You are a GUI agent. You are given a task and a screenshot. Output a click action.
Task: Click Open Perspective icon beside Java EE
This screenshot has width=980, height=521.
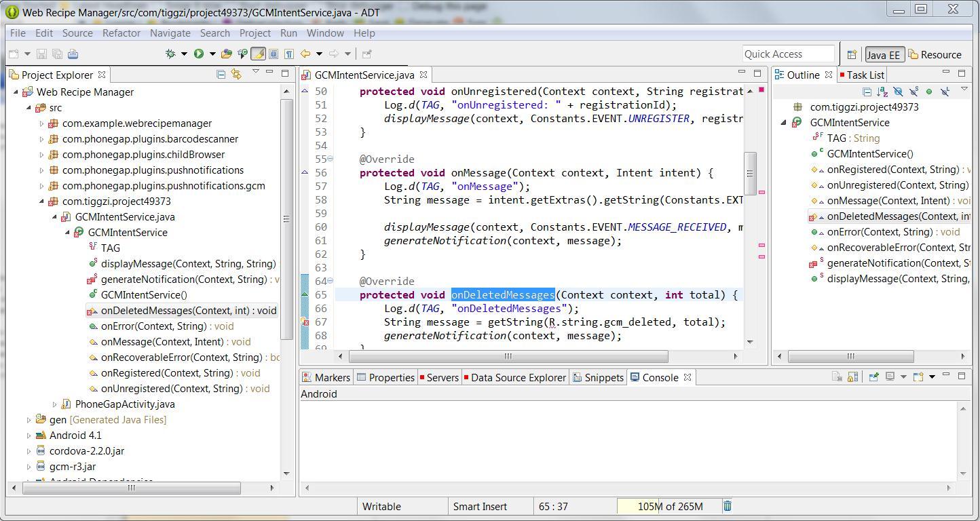pyautogui.click(x=851, y=55)
